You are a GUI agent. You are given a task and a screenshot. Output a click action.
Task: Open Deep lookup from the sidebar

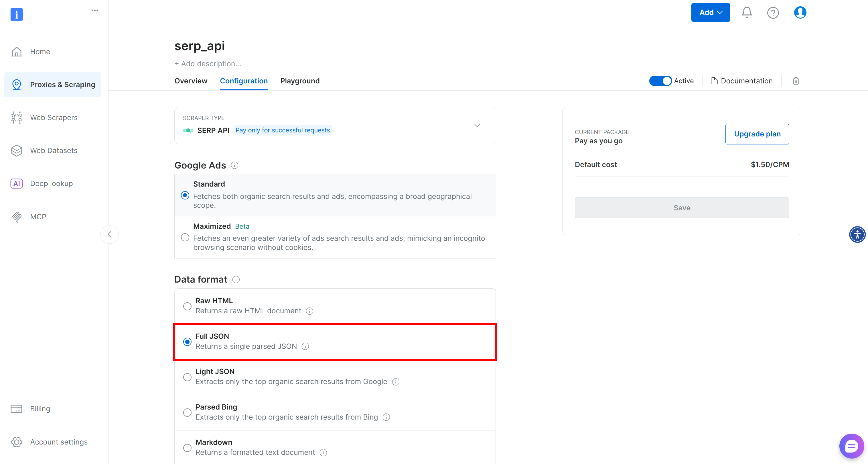pos(51,183)
